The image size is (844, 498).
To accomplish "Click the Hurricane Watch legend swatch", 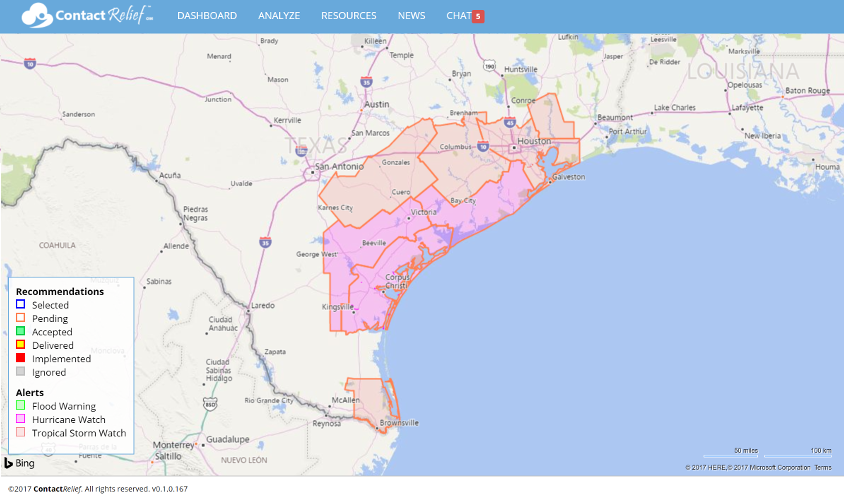I will point(20,419).
